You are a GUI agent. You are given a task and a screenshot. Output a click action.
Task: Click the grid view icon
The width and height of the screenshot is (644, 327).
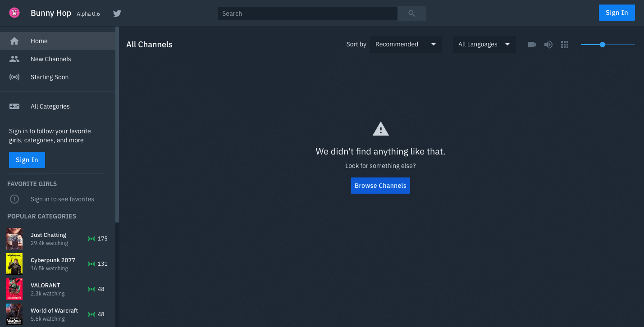565,45
